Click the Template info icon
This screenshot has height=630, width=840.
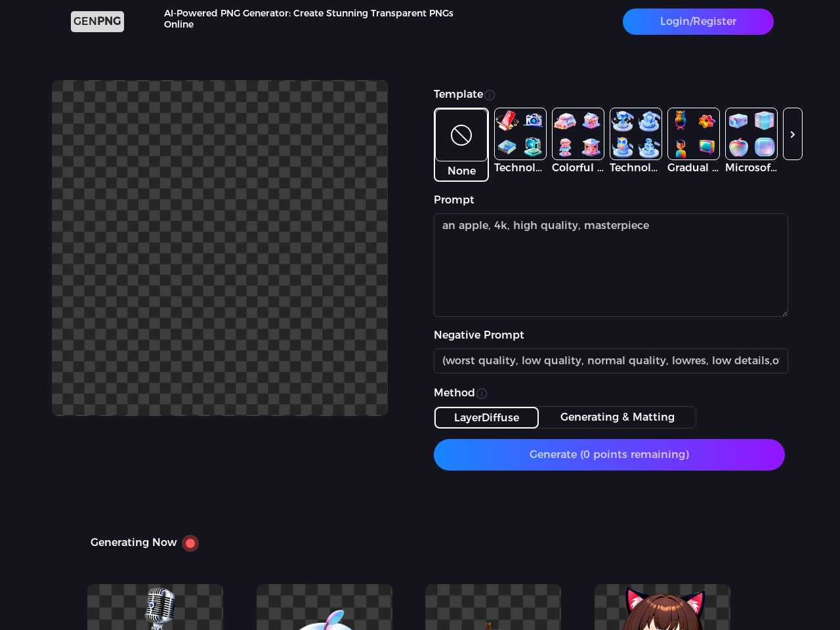click(490, 95)
